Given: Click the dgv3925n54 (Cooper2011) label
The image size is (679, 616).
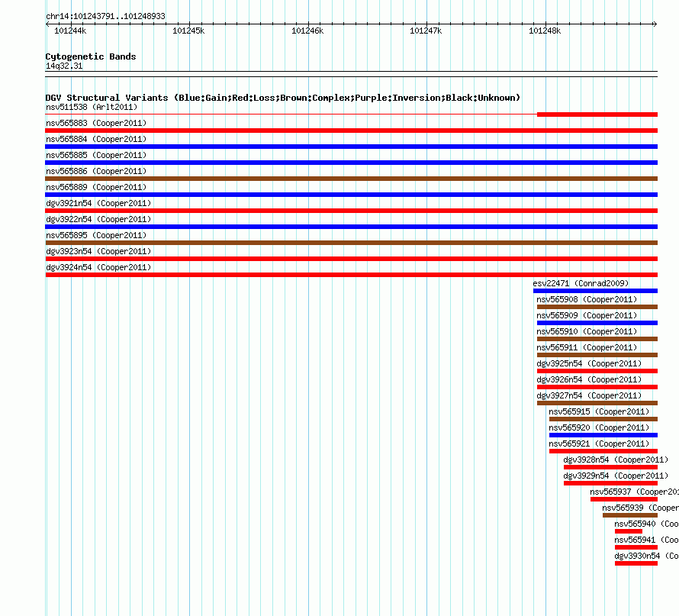Looking at the screenshot, I should pos(589,363).
